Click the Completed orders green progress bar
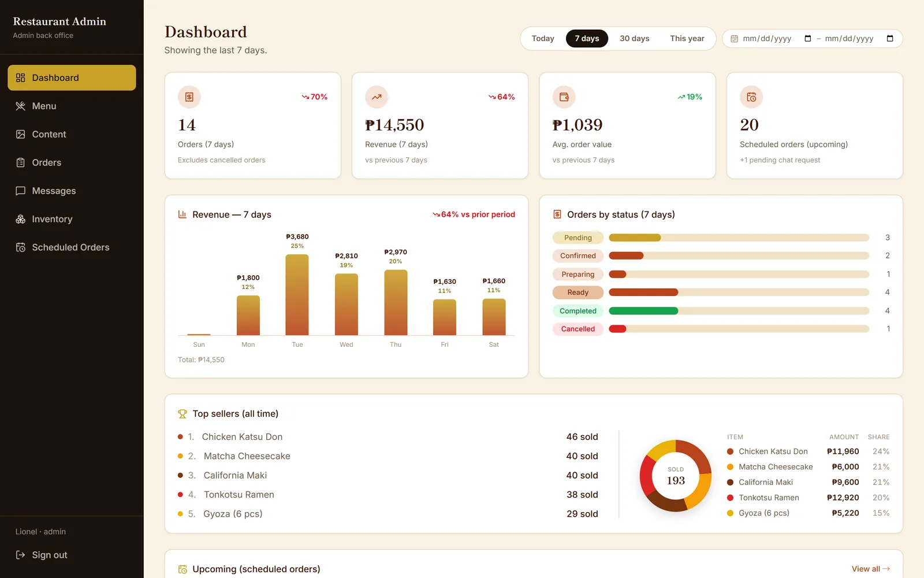Image resolution: width=924 pixels, height=578 pixels. (x=739, y=311)
